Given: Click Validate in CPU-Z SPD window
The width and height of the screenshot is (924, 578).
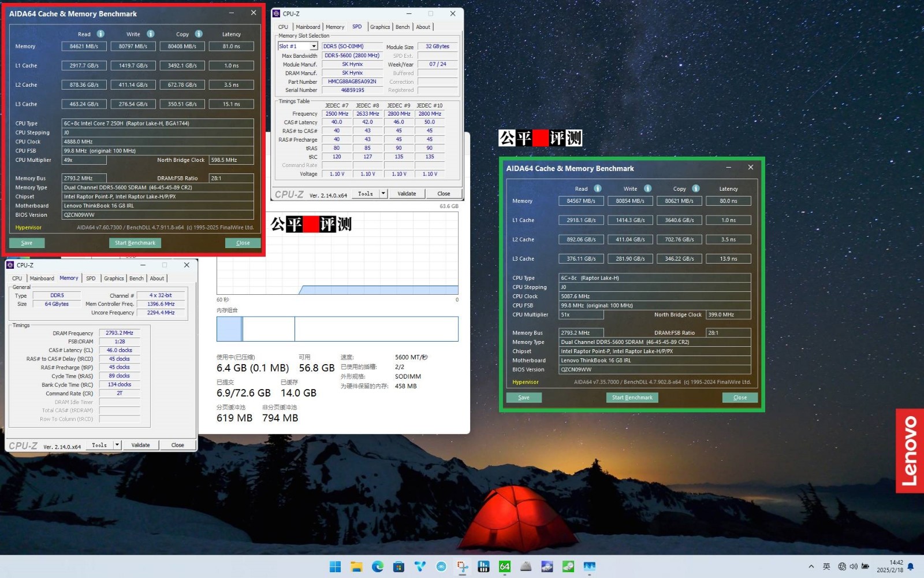Looking at the screenshot, I should (407, 194).
